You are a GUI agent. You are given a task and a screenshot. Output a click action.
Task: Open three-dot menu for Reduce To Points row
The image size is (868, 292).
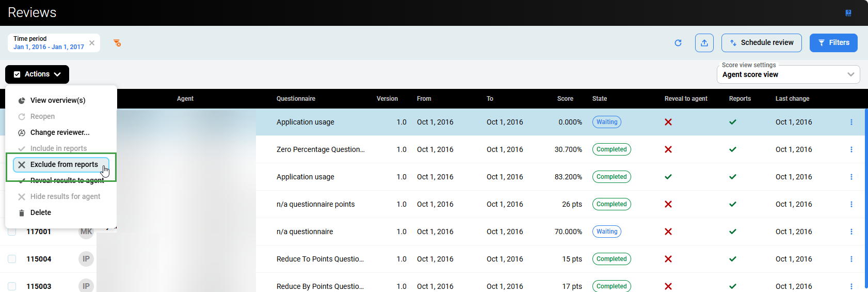coord(851,259)
